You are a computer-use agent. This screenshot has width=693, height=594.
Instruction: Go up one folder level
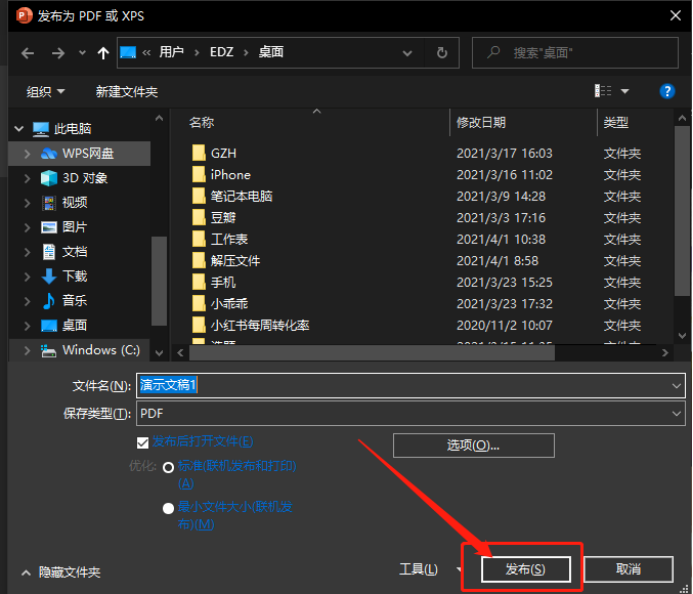click(103, 53)
